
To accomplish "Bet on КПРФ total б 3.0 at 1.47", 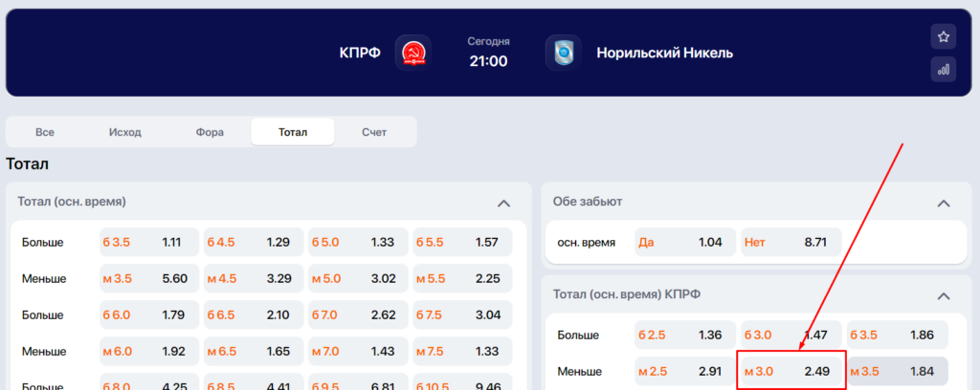I will 791,336.
